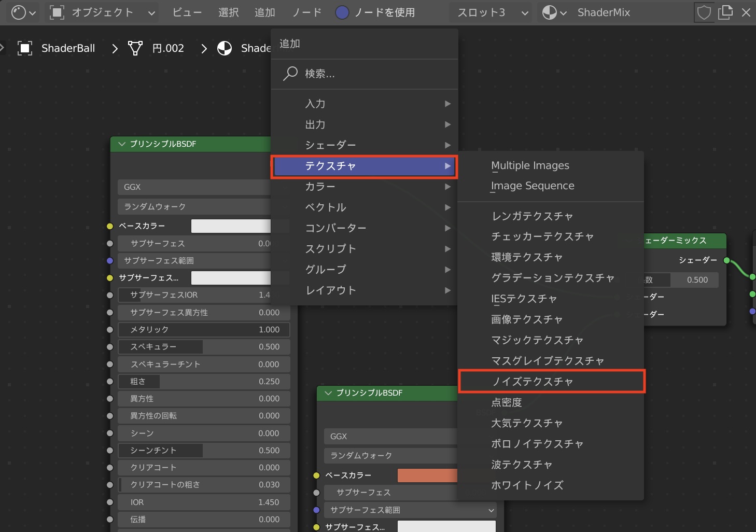
Task: Click the ベースカラー yellow input socket
Action: pos(110,226)
